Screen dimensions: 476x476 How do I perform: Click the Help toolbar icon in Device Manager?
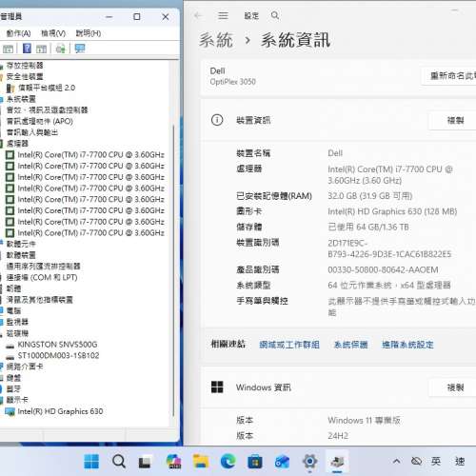click(x=27, y=49)
